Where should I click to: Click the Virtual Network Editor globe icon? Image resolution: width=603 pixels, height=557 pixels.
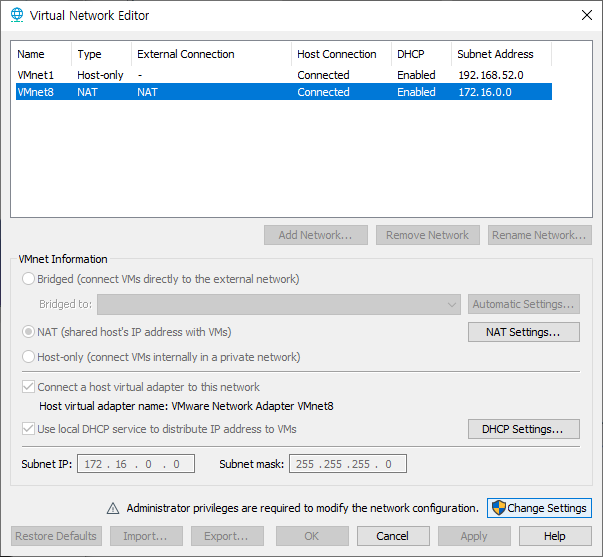click(x=17, y=15)
